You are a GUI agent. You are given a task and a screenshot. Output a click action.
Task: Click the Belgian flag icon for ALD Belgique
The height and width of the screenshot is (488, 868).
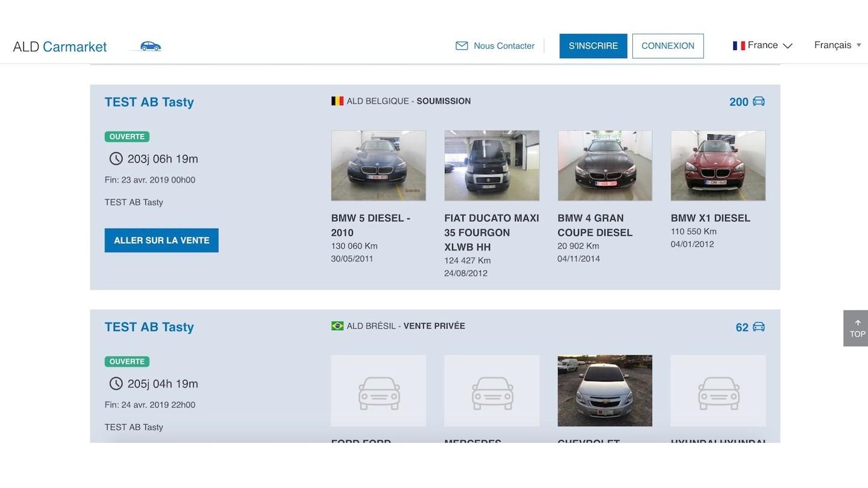[337, 101]
